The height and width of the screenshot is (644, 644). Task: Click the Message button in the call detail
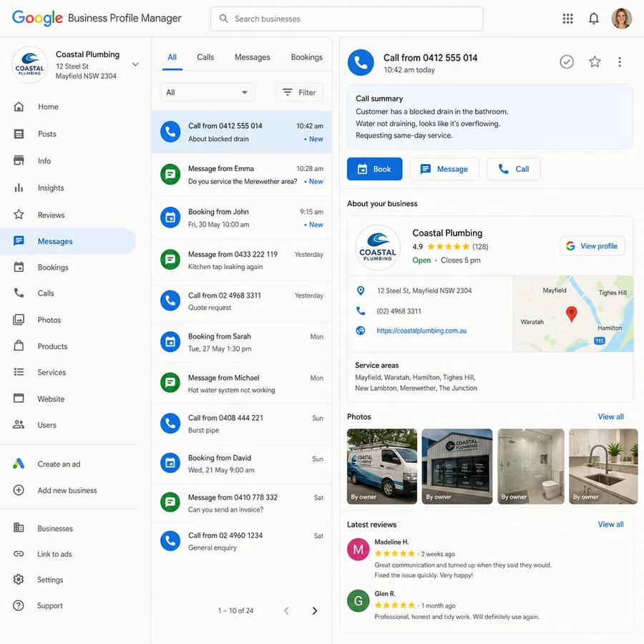pyautogui.click(x=444, y=169)
